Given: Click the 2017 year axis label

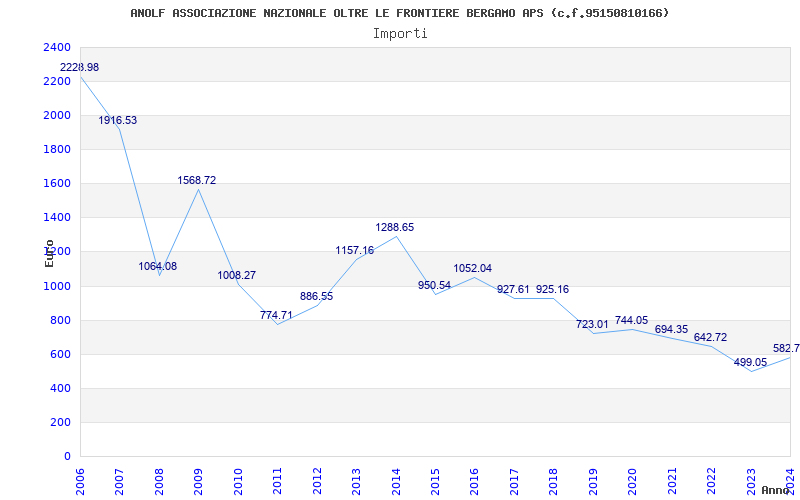Looking at the screenshot, I should pyautogui.click(x=514, y=482).
